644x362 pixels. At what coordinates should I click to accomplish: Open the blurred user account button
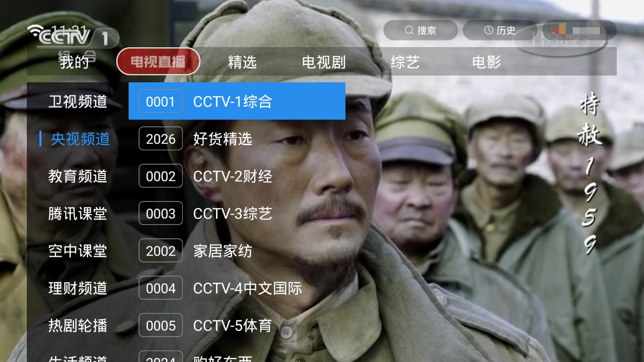579,30
